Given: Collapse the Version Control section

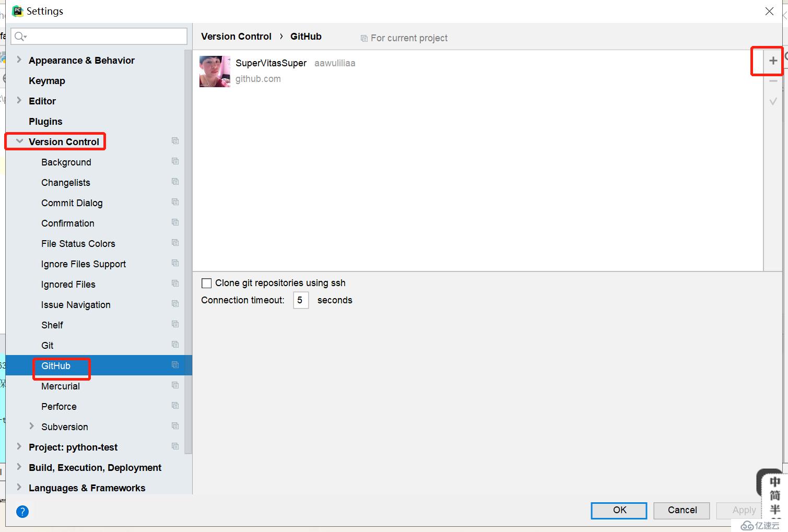Looking at the screenshot, I should tap(19, 141).
